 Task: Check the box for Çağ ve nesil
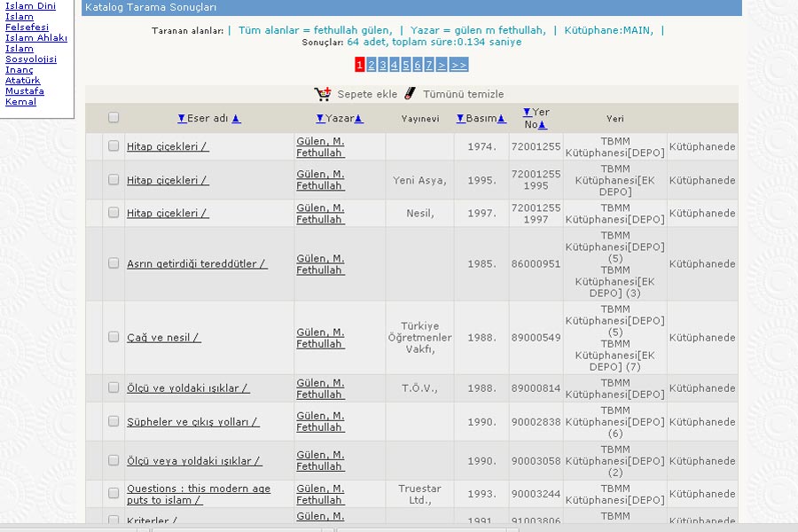click(113, 337)
